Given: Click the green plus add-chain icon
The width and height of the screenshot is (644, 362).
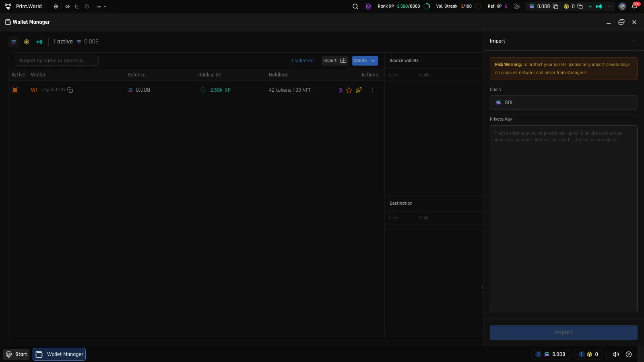Looking at the screenshot, I should coord(590,6).
